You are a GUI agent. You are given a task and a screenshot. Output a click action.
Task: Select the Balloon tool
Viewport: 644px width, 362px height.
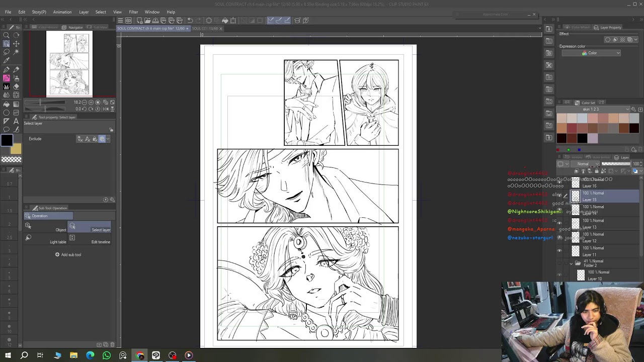[7, 130]
